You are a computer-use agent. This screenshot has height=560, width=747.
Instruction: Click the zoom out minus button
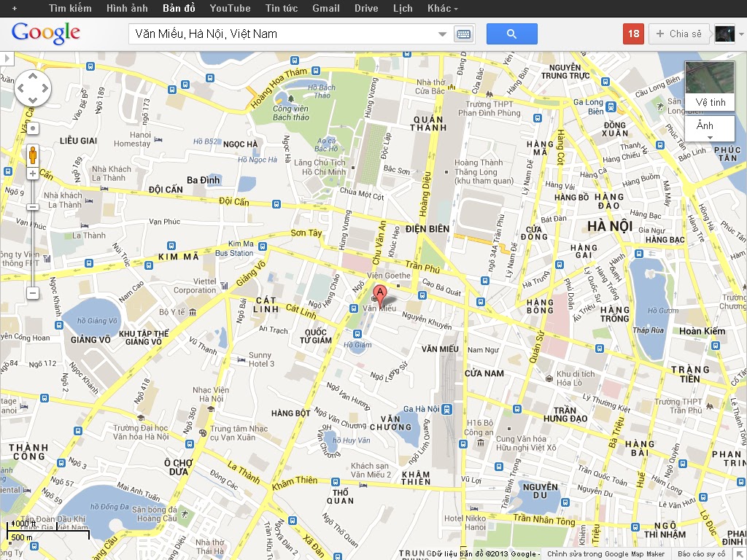click(x=32, y=293)
